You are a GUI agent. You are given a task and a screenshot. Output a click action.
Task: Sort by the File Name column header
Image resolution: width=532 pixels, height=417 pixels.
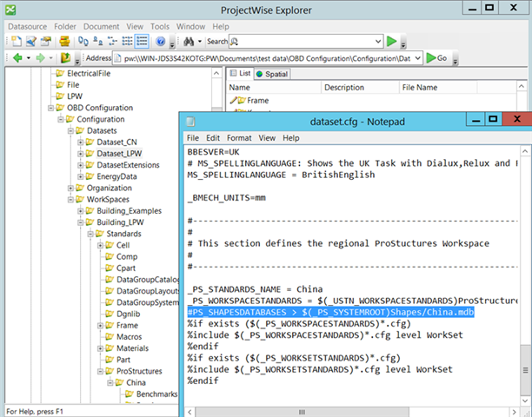(x=438, y=88)
